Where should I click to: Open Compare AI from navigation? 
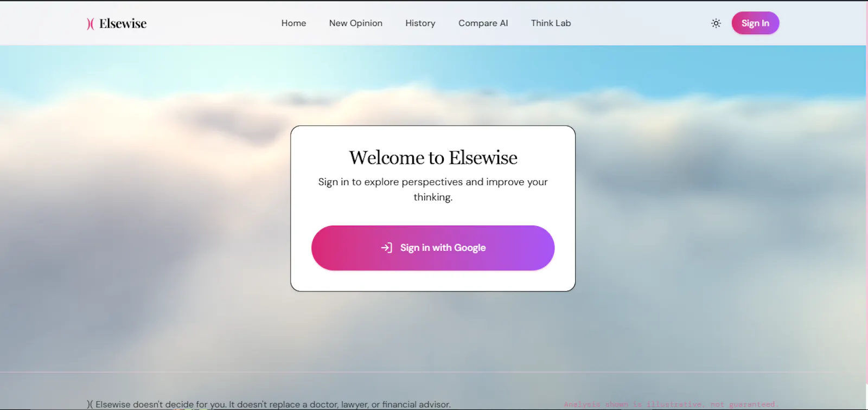(483, 23)
